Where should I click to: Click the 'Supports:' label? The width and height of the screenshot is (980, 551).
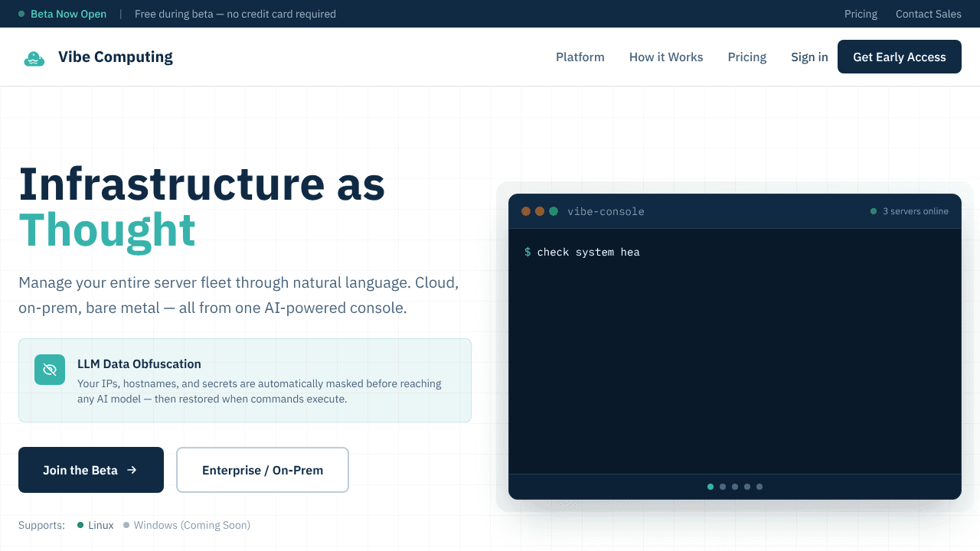pyautogui.click(x=42, y=525)
